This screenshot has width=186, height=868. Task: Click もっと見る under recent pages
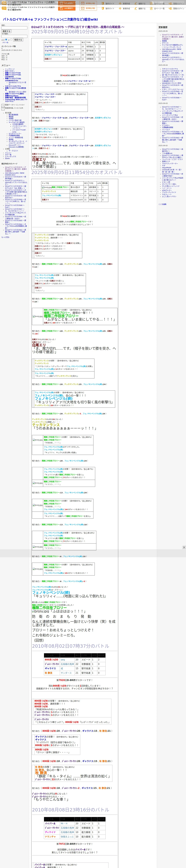[x=5, y=237]
